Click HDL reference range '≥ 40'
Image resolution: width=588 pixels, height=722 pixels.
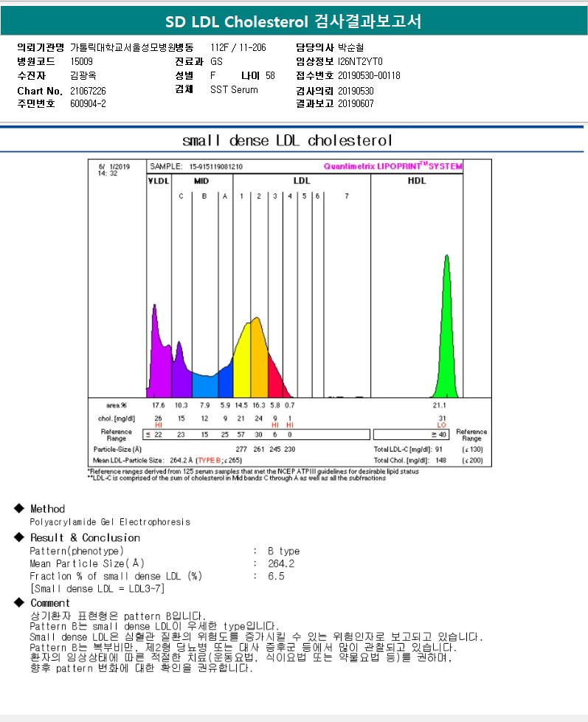click(x=439, y=434)
